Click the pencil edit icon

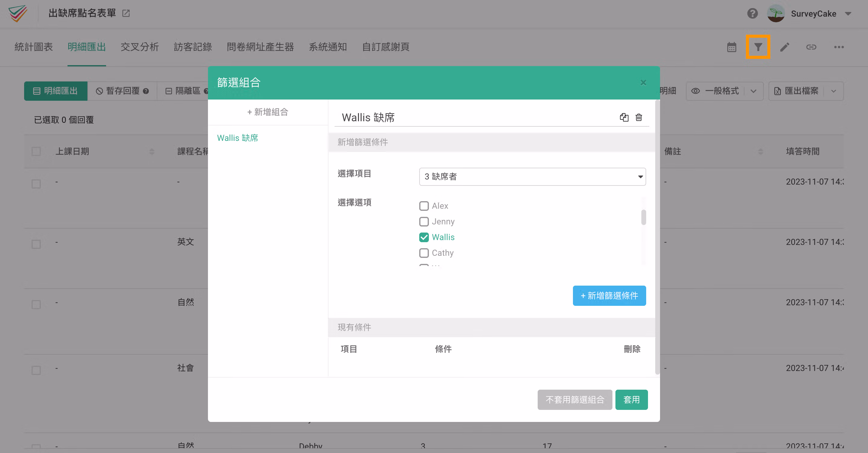pyautogui.click(x=785, y=47)
